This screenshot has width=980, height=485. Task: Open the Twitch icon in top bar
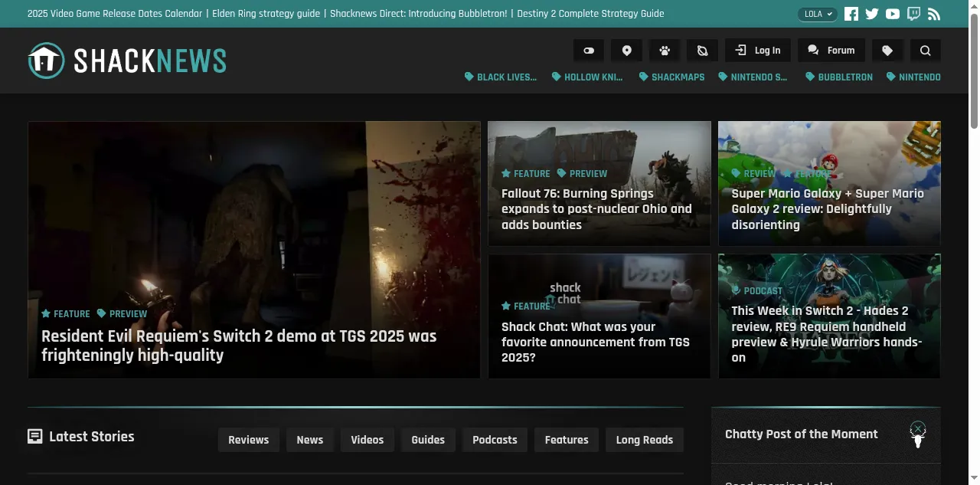pyautogui.click(x=913, y=14)
